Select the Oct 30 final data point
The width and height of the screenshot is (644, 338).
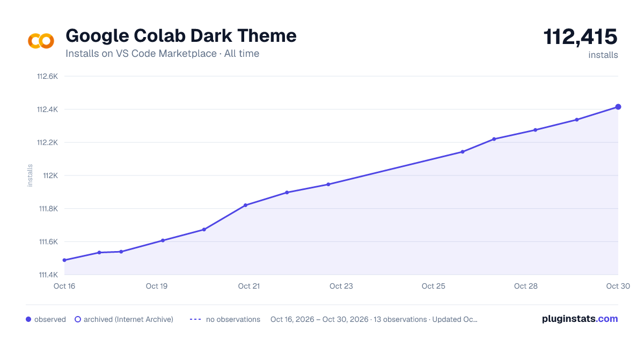click(618, 107)
